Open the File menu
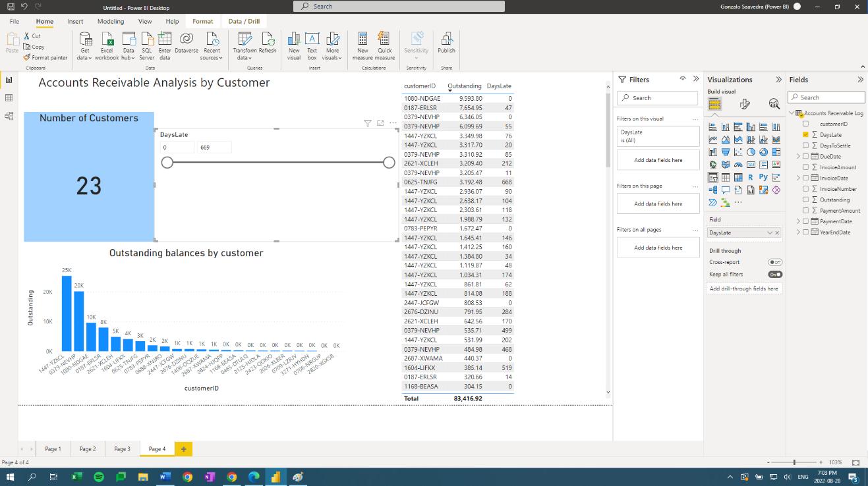 (x=14, y=21)
